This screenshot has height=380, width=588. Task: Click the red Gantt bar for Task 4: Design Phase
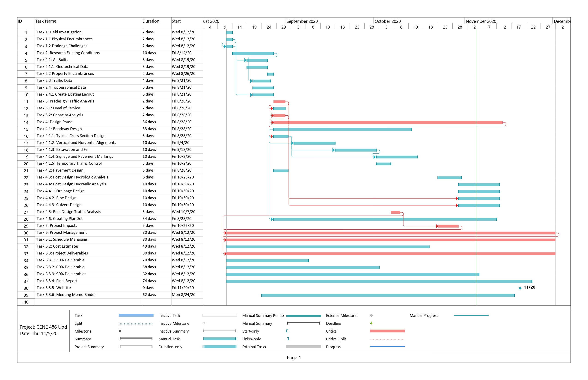coord(388,122)
